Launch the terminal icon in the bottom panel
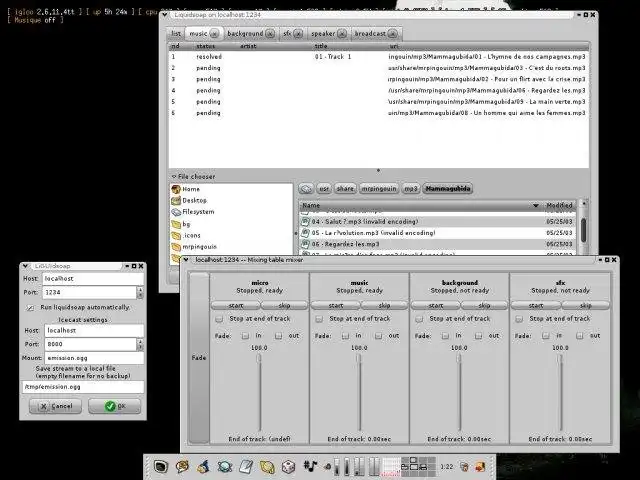This screenshot has width=640, height=480. 161,466
